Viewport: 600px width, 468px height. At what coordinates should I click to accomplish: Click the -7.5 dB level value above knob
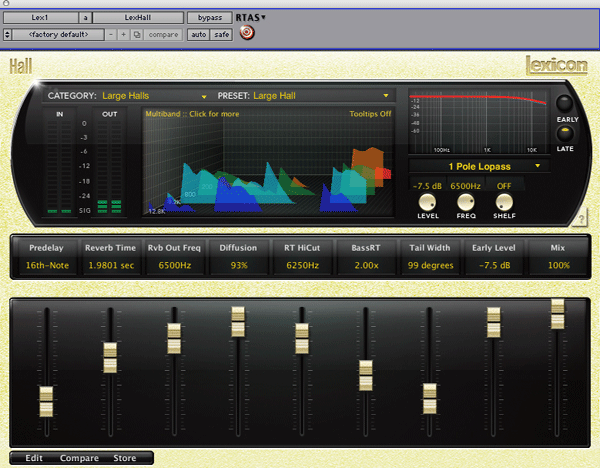pos(427,186)
